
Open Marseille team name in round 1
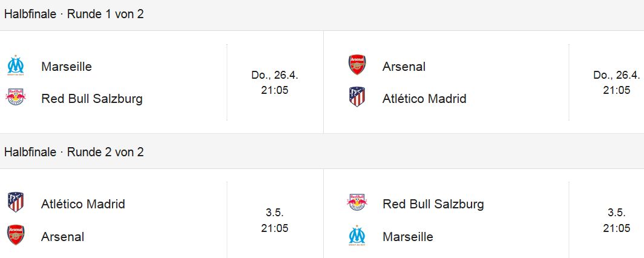click(x=67, y=67)
